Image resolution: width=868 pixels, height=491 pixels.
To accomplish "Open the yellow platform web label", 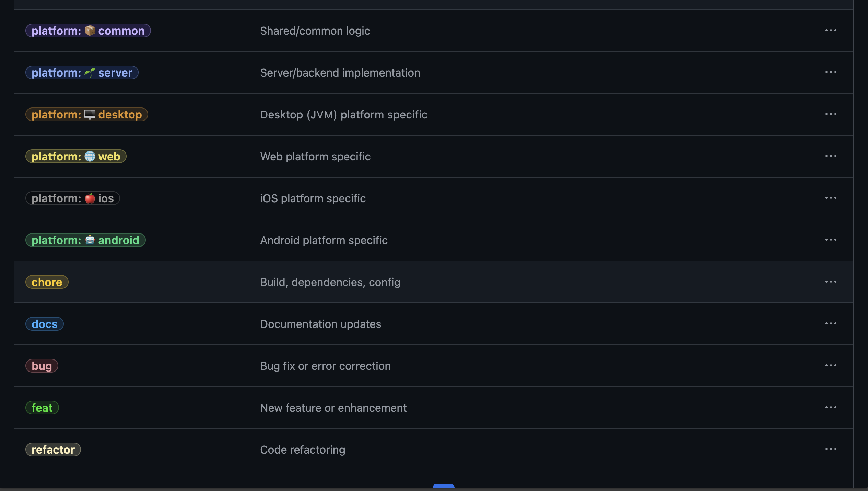I will (x=76, y=157).
